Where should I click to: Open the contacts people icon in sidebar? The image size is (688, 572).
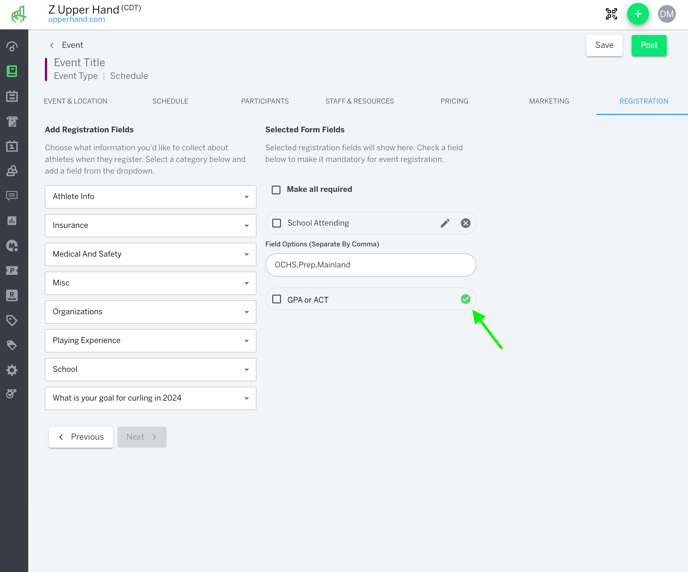pyautogui.click(x=12, y=171)
